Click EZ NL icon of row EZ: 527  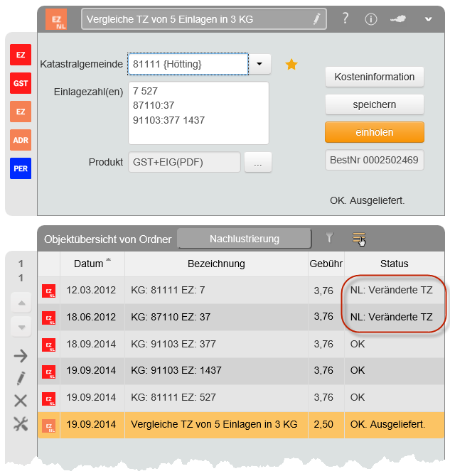pyautogui.click(x=48, y=399)
